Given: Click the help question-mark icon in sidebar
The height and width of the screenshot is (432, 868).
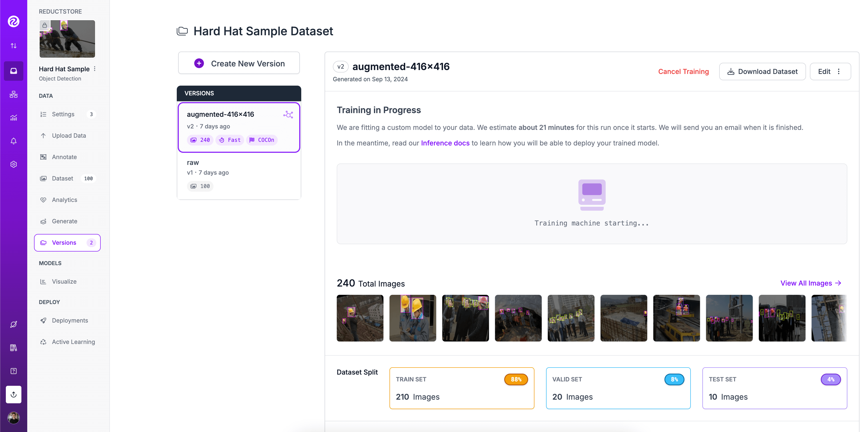Looking at the screenshot, I should 13,371.
